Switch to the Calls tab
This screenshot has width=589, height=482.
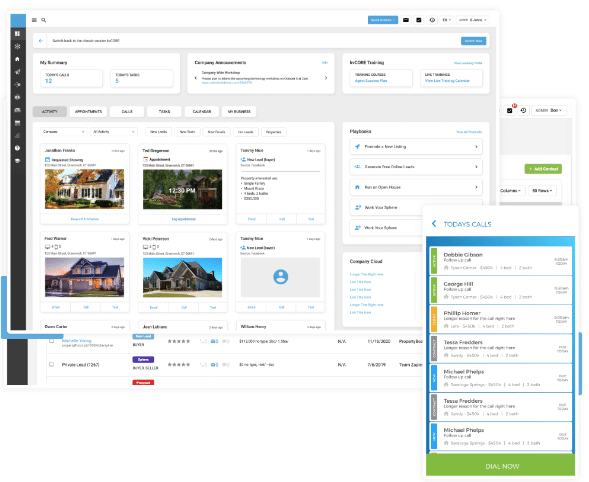point(127,112)
